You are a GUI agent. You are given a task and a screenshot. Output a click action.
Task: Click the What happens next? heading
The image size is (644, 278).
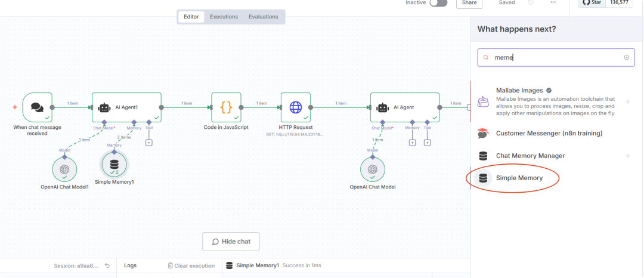click(x=516, y=29)
